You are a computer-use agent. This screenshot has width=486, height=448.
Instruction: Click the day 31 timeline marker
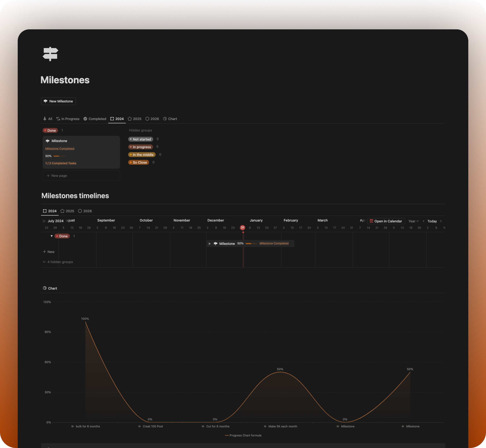coord(242,228)
